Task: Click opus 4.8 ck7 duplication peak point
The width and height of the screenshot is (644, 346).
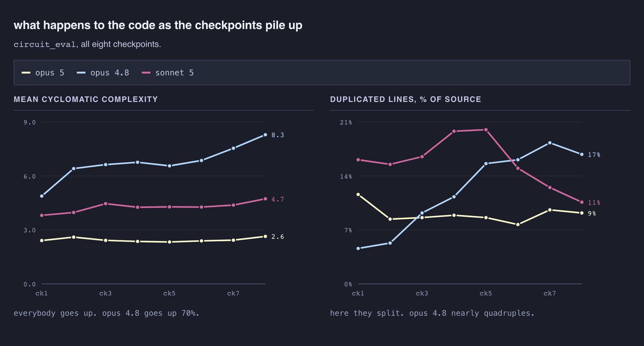Action: click(550, 143)
